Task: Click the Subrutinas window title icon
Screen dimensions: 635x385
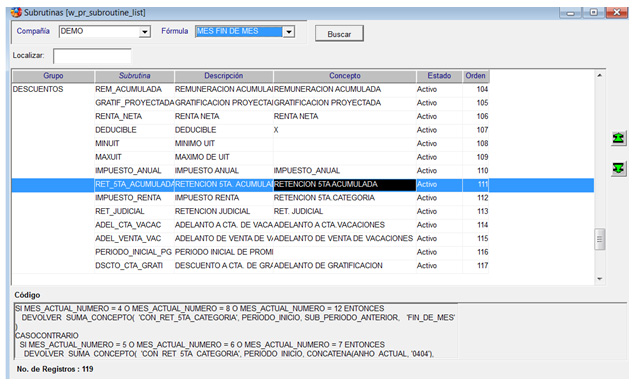Action: 16,13
